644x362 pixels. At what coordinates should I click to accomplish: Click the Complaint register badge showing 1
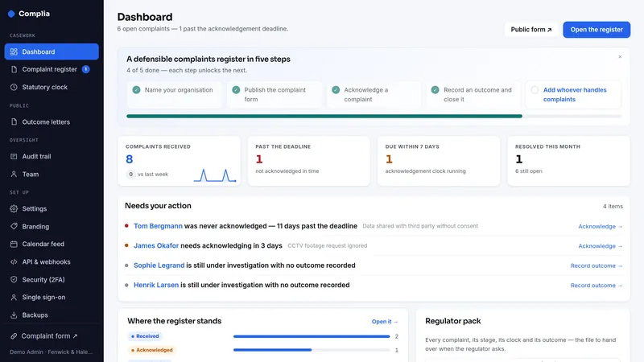[x=86, y=69]
